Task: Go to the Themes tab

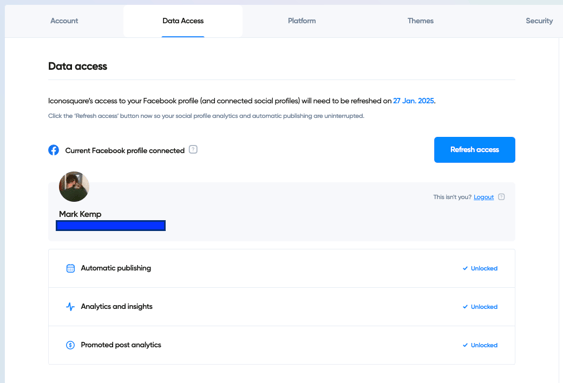Action: pyautogui.click(x=420, y=21)
